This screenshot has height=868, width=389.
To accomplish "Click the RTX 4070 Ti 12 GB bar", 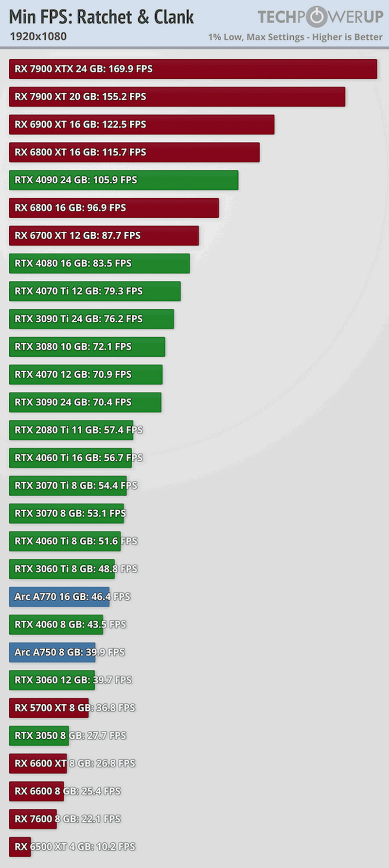I will [x=95, y=291].
